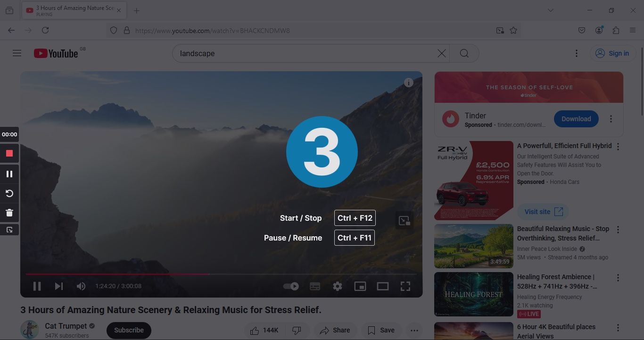This screenshot has height=340, width=644.
Task: Open YouTube's guide menu
Action: point(17,53)
